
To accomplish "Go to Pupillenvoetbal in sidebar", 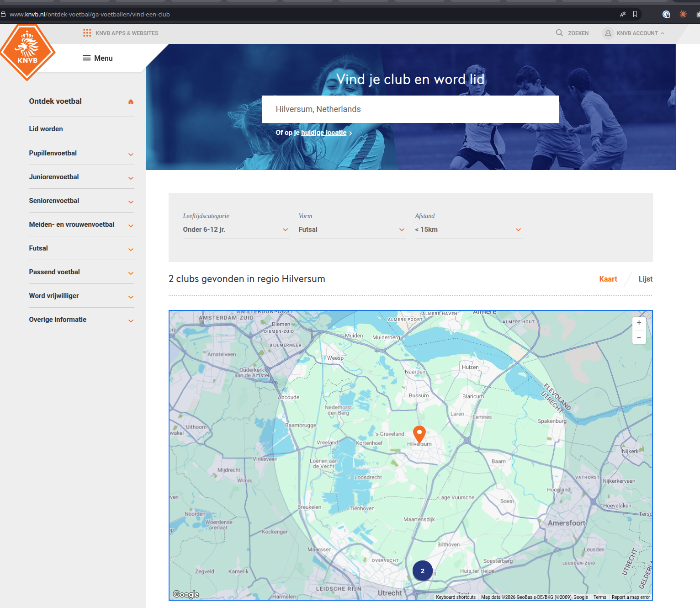I will tap(53, 153).
